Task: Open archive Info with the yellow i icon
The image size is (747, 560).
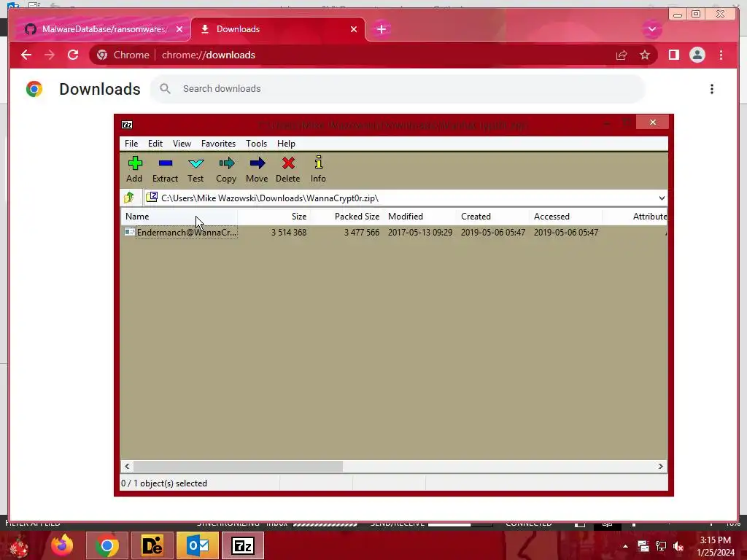Action: [x=318, y=169]
